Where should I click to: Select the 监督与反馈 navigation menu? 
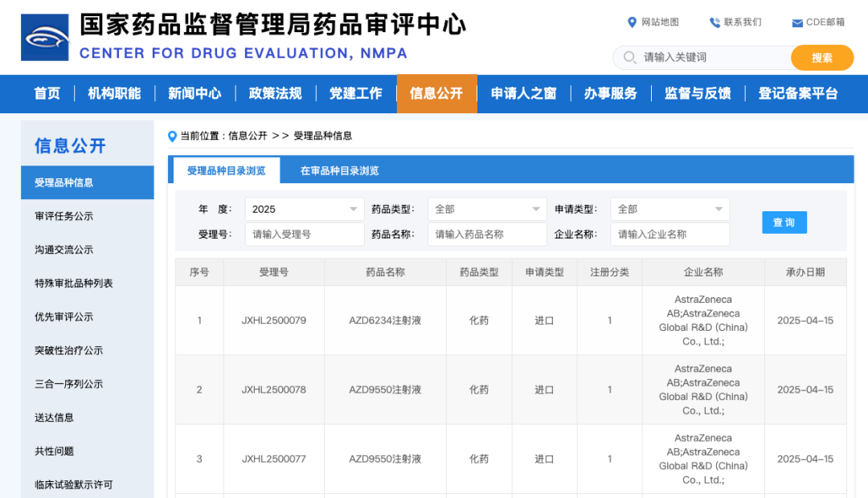tap(697, 93)
